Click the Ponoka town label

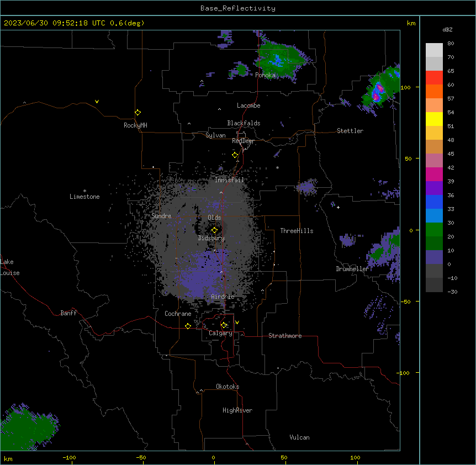tap(265, 75)
